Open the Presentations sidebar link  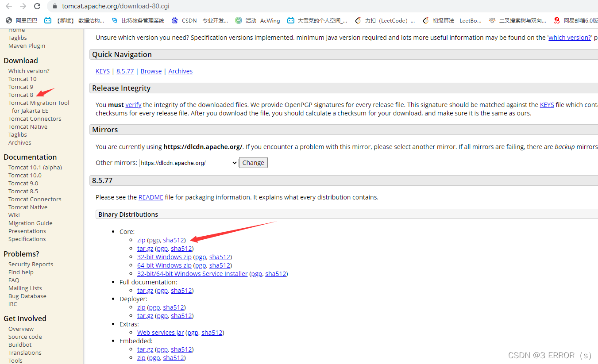(x=27, y=231)
